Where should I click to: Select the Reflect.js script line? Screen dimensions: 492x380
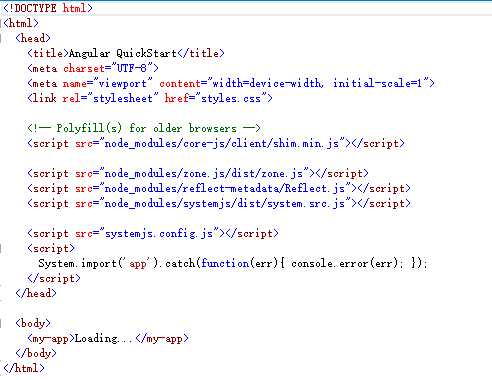point(219,188)
